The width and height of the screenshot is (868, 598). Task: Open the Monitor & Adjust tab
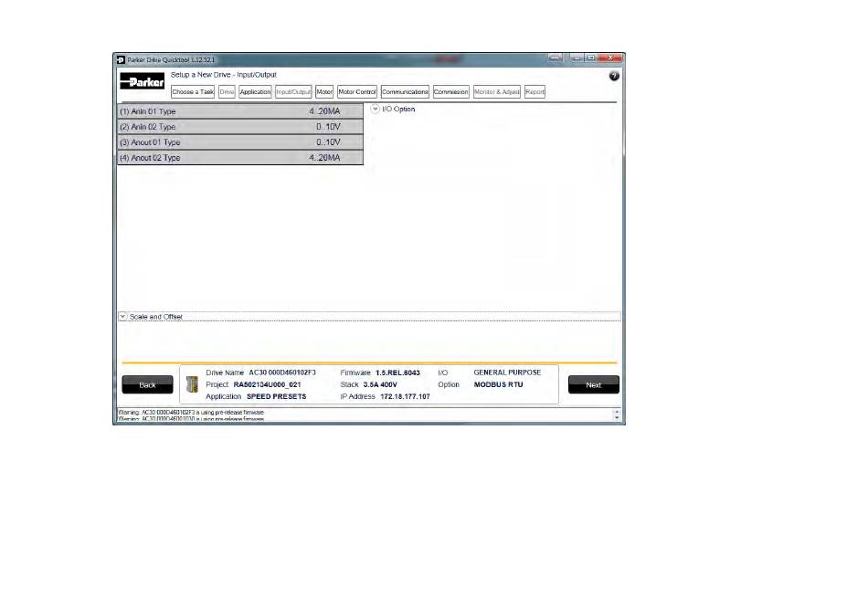tap(496, 92)
